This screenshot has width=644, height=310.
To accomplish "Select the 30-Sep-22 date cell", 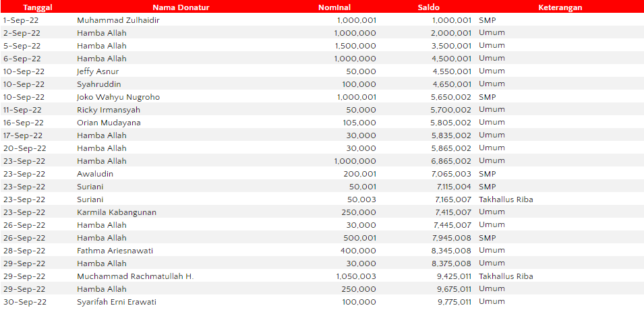I will pos(24,302).
